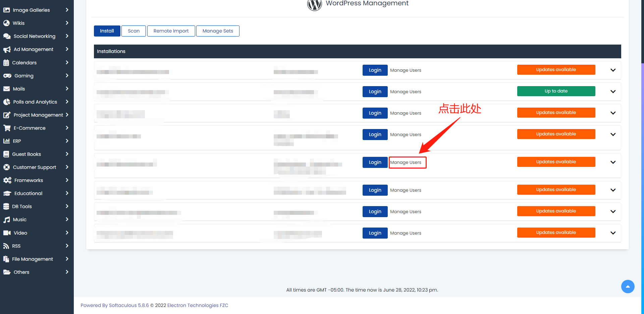Expand the DB Tools category chevron
This screenshot has width=644, height=314.
pyautogui.click(x=67, y=206)
